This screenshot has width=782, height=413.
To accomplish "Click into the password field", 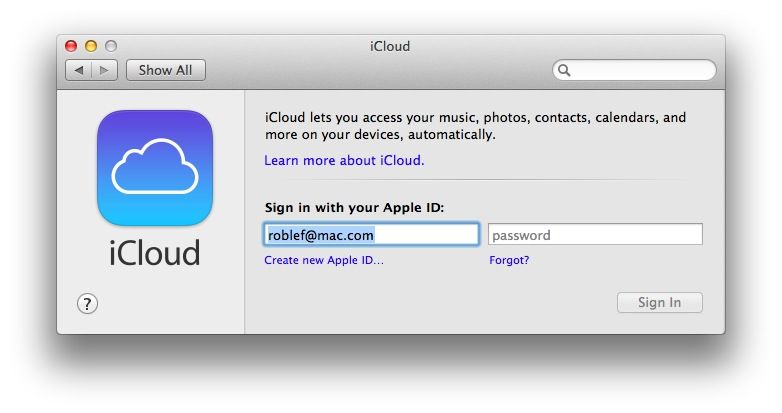I will click(595, 235).
